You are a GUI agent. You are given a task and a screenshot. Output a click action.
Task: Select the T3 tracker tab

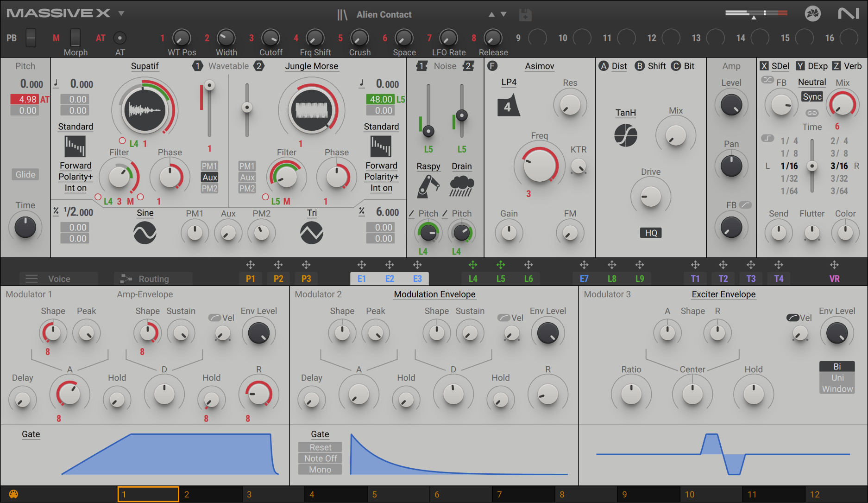751,279
